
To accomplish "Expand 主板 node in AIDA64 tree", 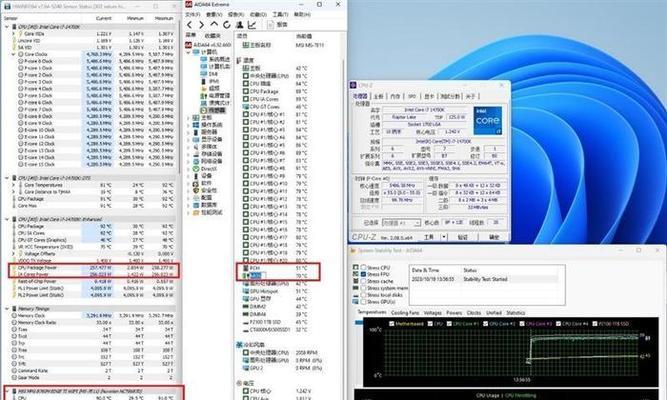I will tap(188, 117).
